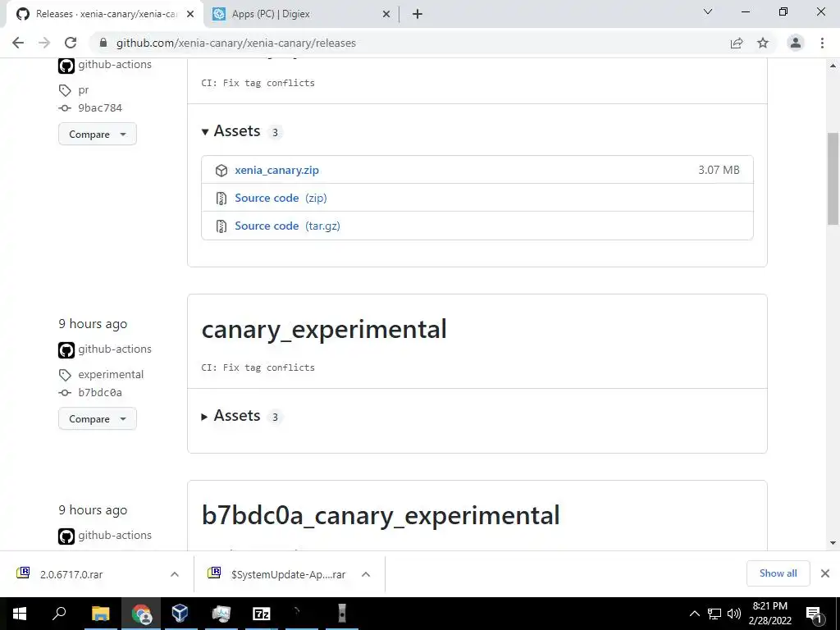
Task: Show all downloads
Action: click(x=778, y=573)
